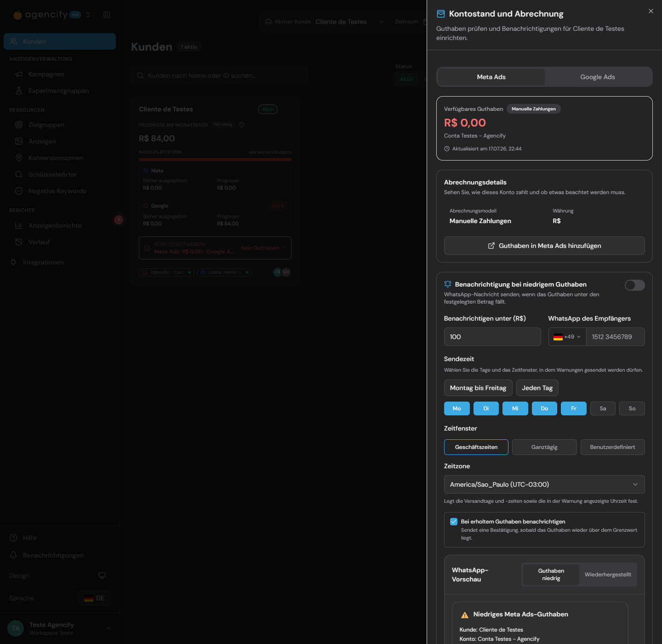Open Integrationen via its plug icon
The image size is (662, 644).
coord(13,262)
